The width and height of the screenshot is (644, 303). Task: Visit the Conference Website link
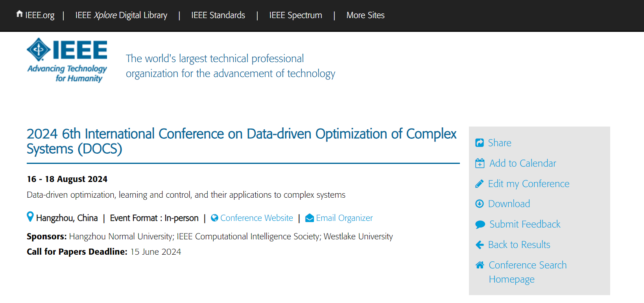point(256,218)
